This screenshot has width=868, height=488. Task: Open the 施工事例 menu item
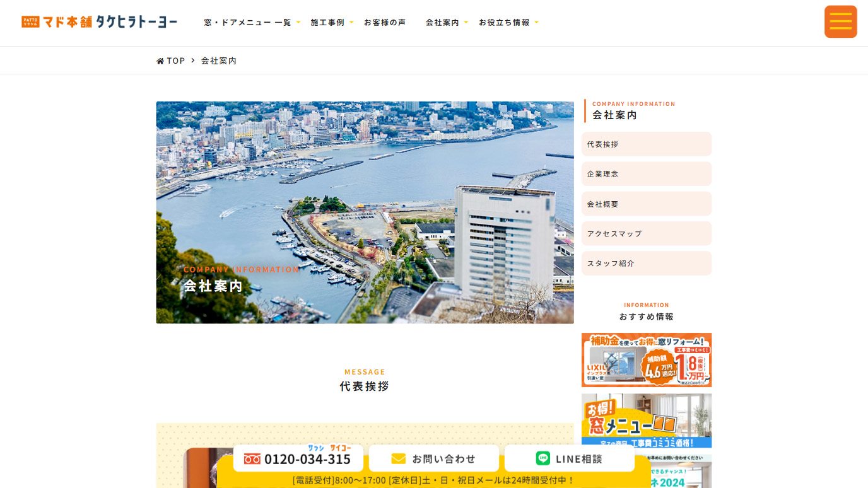click(x=327, y=22)
